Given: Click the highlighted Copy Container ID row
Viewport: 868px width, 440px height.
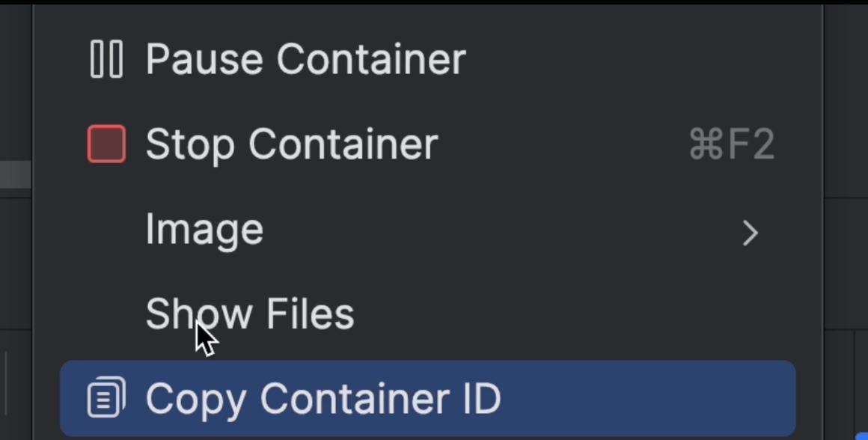Looking at the screenshot, I should tap(427, 397).
